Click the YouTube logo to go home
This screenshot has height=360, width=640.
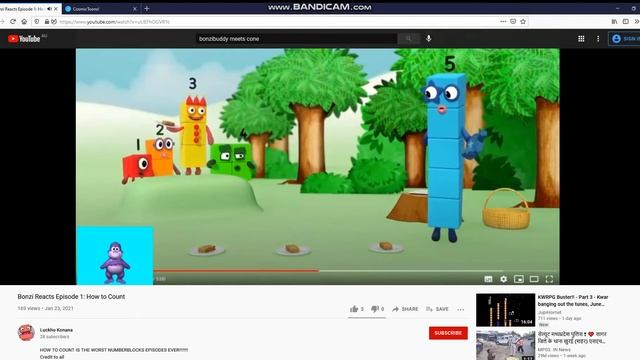[x=24, y=39]
